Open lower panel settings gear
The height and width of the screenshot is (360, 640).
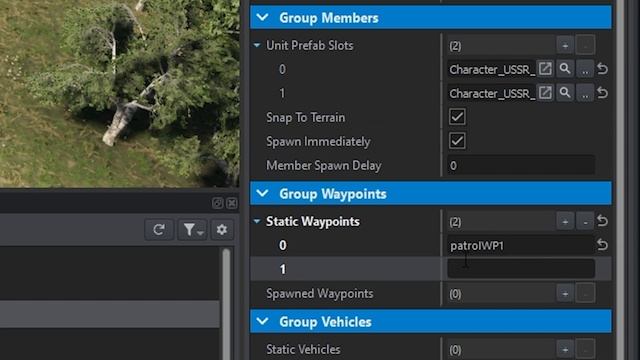[x=222, y=230]
